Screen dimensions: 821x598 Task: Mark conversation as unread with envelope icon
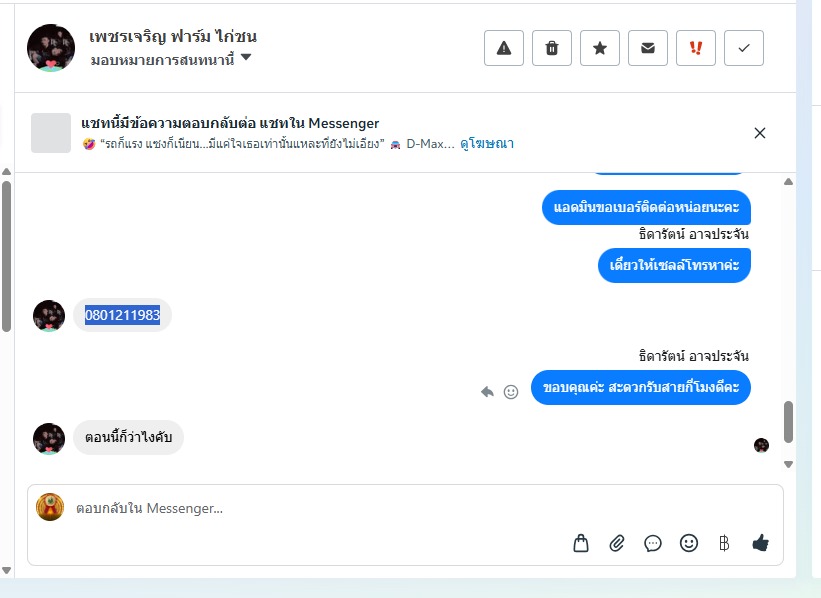coord(648,48)
